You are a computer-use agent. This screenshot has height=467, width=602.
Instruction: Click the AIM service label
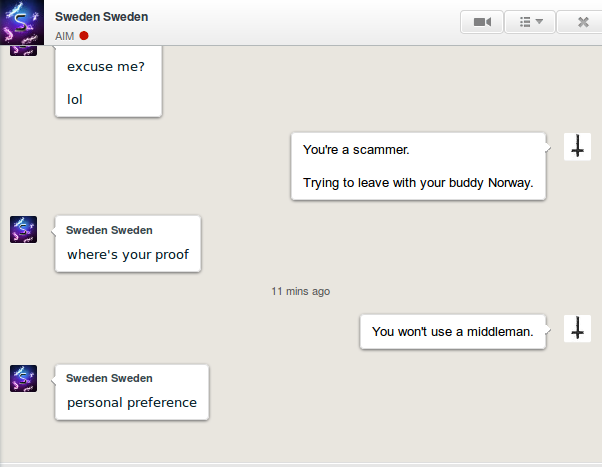(x=64, y=36)
